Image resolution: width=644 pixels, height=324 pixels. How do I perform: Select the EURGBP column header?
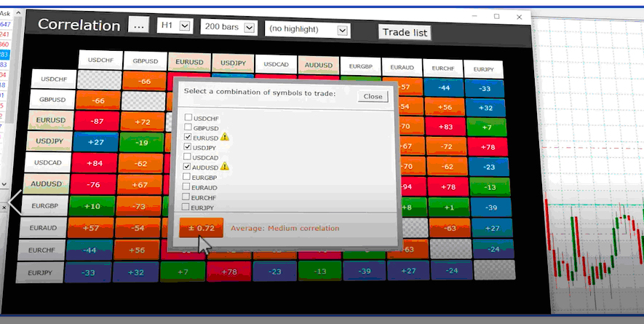(x=360, y=66)
